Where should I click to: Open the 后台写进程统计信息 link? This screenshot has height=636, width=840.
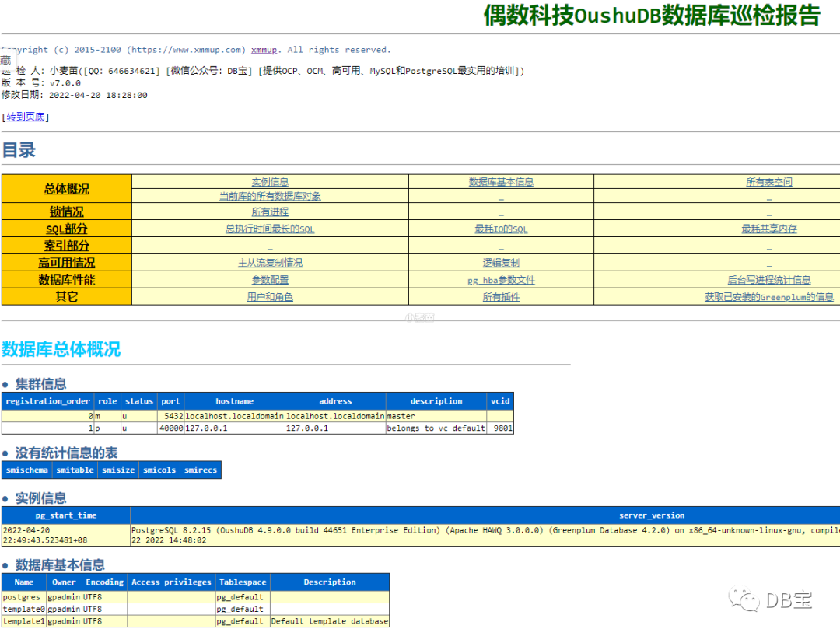point(768,280)
